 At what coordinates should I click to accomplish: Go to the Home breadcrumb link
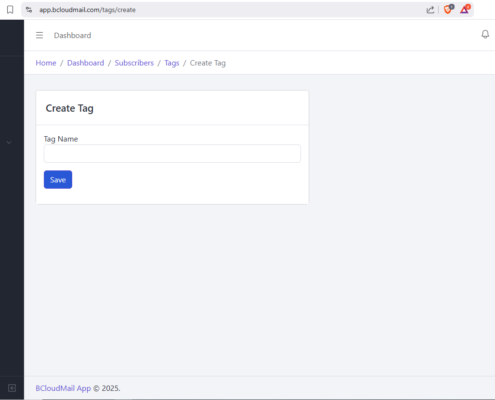pyautogui.click(x=46, y=63)
